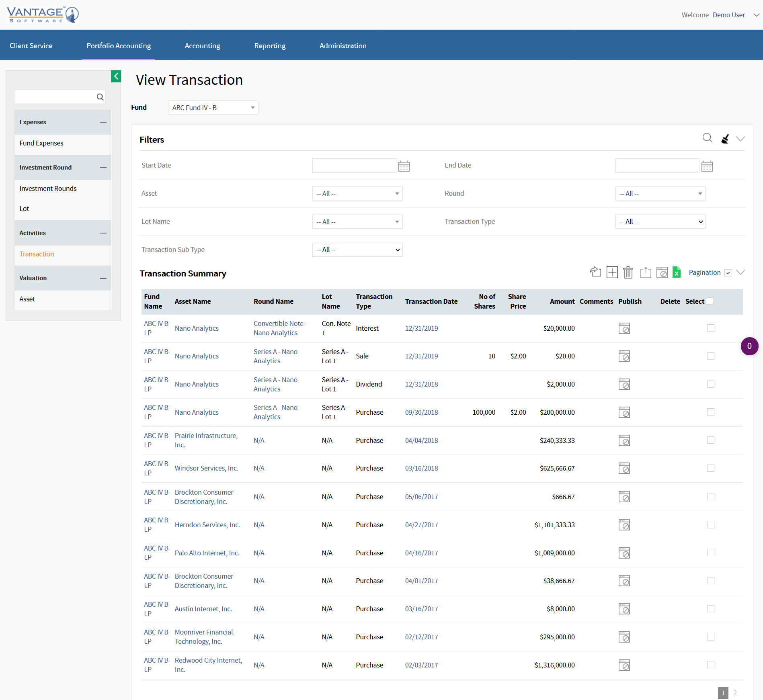Export transactions using the upload icon
The width and height of the screenshot is (763, 700).
[645, 272]
